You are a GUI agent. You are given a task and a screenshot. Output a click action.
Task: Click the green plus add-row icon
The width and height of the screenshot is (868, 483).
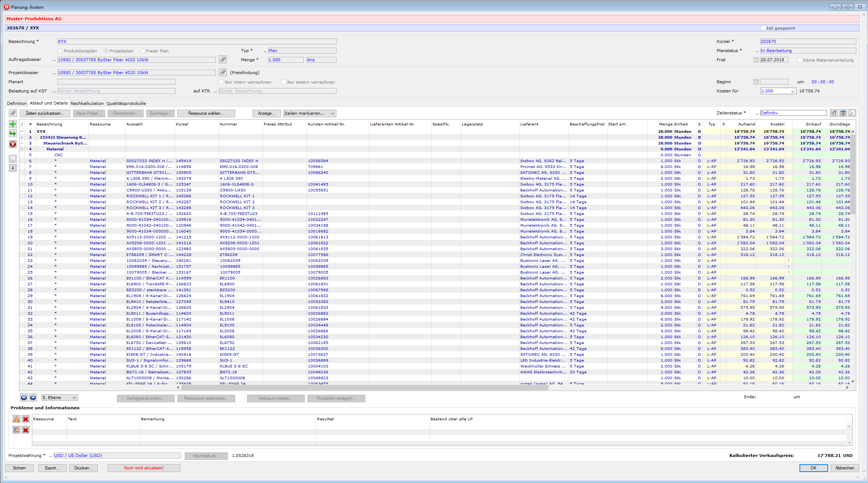[x=13, y=124]
